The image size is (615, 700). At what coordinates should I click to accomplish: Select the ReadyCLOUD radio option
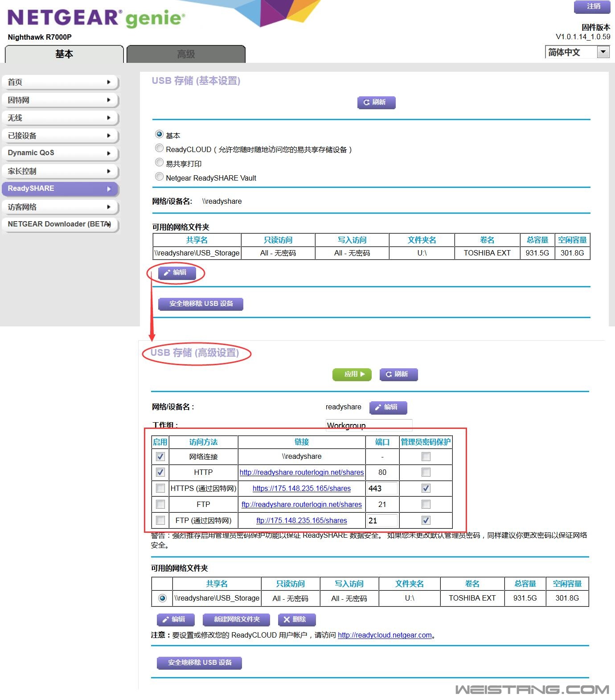159,148
